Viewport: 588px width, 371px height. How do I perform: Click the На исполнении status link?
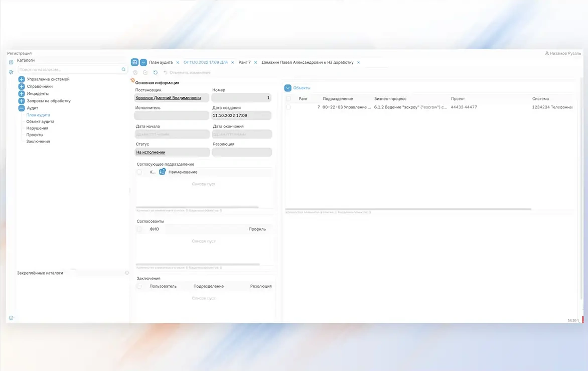(x=151, y=152)
